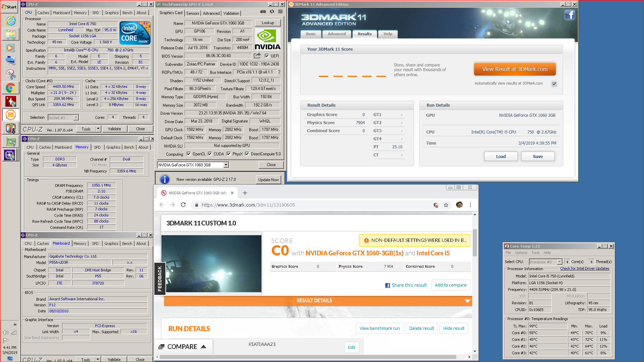The width and height of the screenshot is (644, 362).
Task: Click the Save button in 3DMark 11 Run Details
Action: click(538, 156)
